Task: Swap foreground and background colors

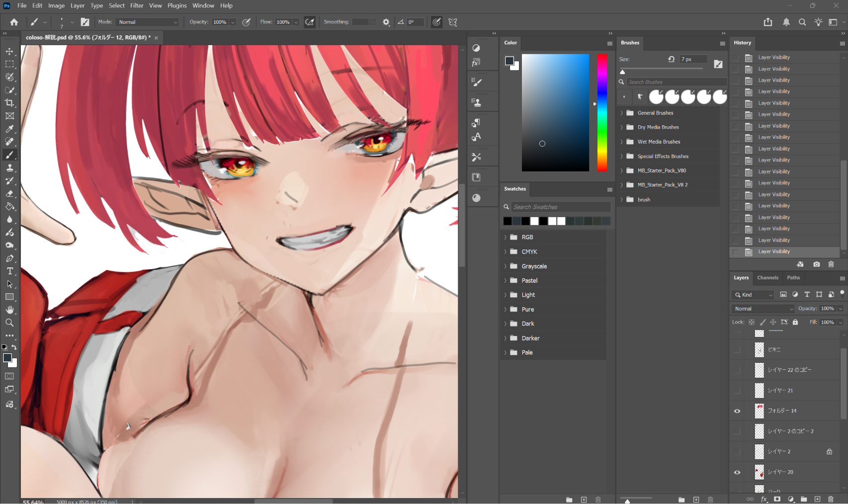Action: coord(14,347)
